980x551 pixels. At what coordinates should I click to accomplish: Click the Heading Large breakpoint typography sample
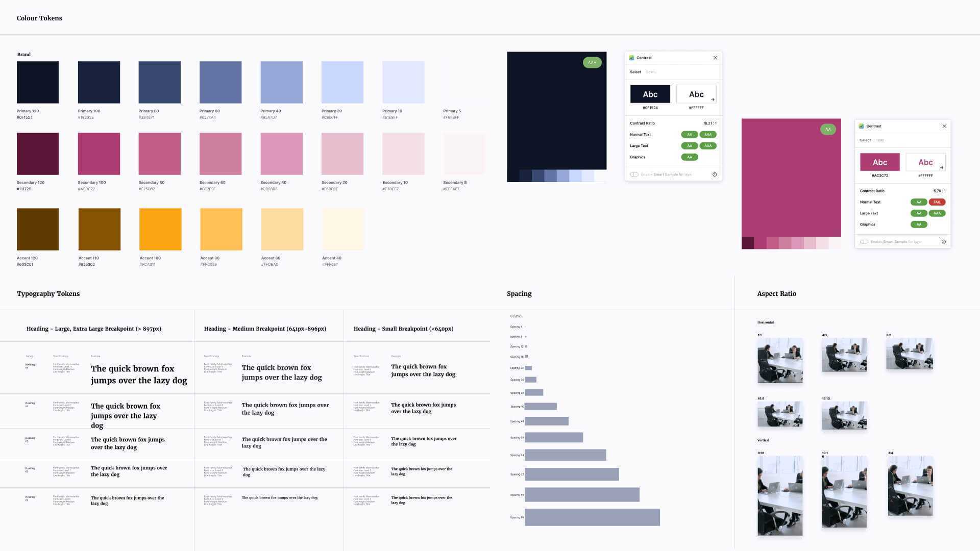139,375
